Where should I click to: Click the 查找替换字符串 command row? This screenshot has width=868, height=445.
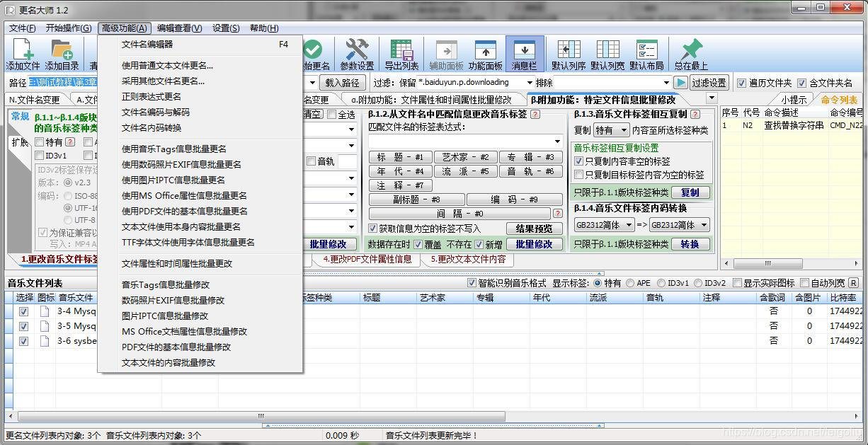[x=793, y=125]
